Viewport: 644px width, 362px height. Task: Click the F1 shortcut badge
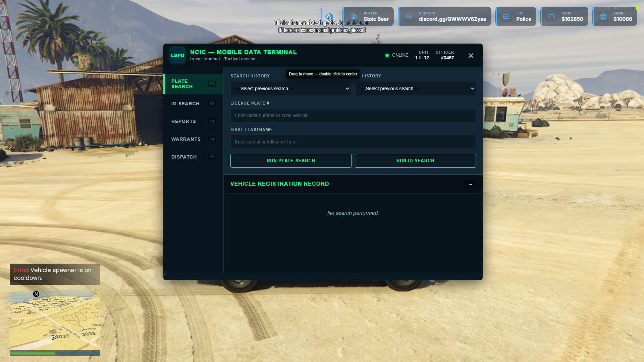pyautogui.click(x=212, y=84)
